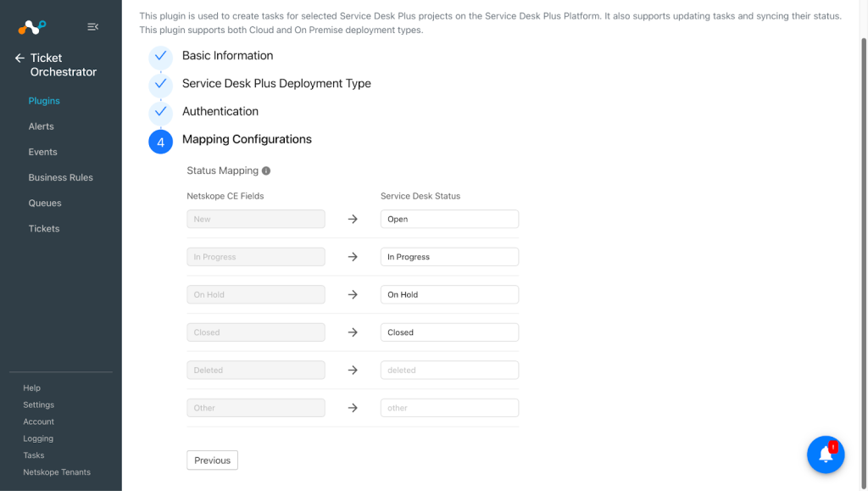
Task: Open the Settings link
Action: pos(39,405)
